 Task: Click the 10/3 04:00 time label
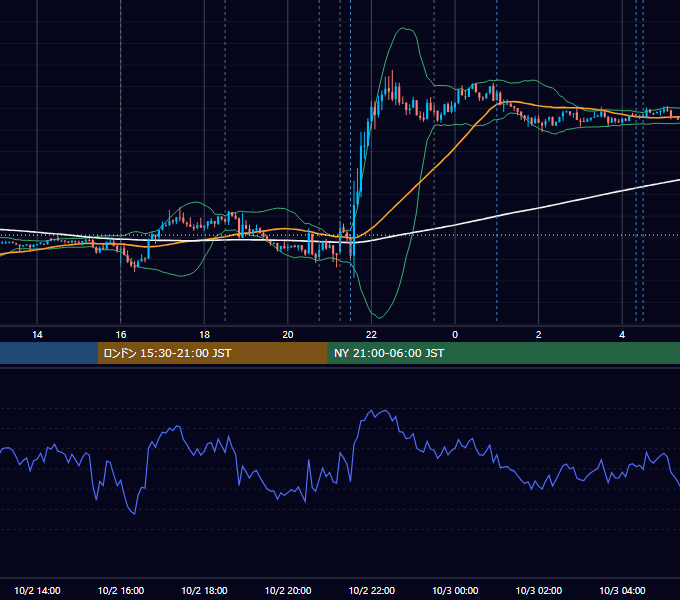(x=622, y=590)
